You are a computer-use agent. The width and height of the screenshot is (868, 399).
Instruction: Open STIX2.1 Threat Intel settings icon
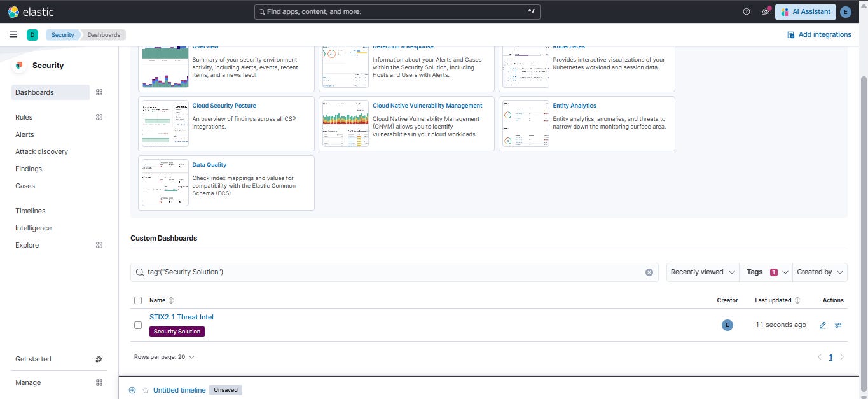[838, 325]
